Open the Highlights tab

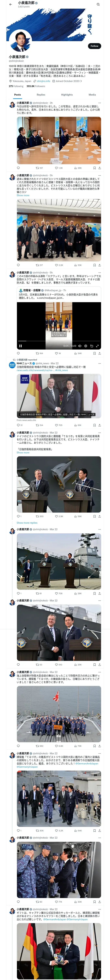67,95
